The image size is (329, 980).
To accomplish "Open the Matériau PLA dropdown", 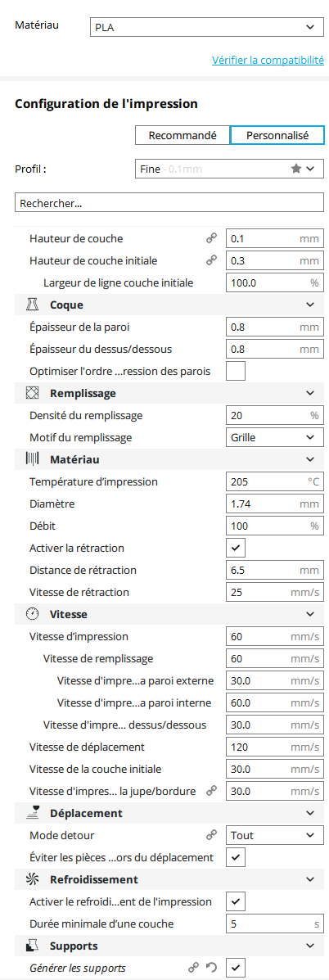I will pyautogui.click(x=206, y=27).
